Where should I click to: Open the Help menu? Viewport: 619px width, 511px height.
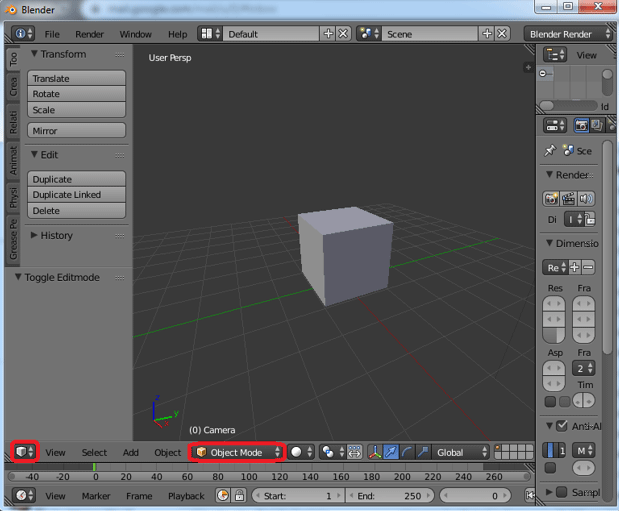coord(178,34)
